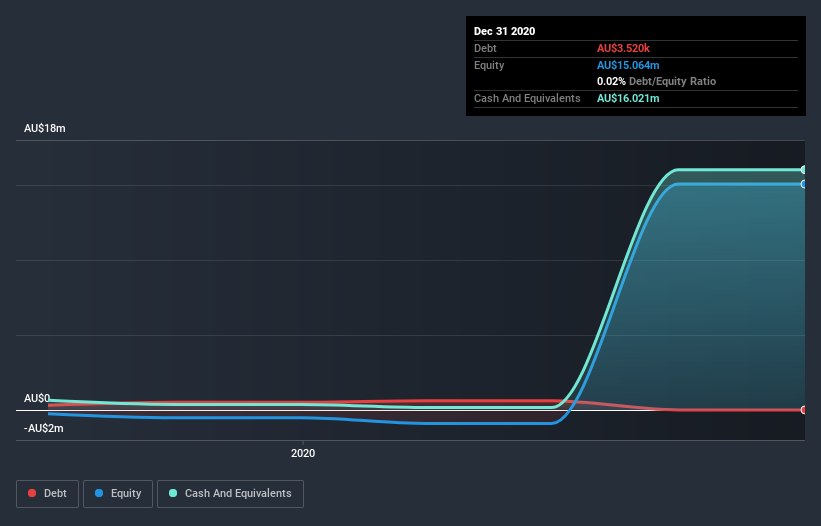Click the Cash And Equivalents tooltip label
Image resolution: width=821 pixels, height=526 pixels.
click(527, 98)
